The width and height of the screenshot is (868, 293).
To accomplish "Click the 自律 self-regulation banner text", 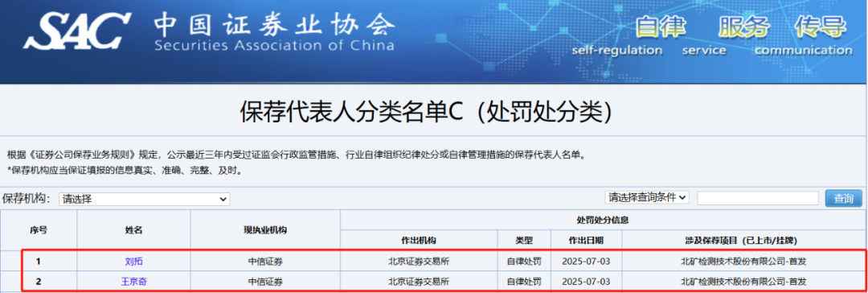I will (660, 27).
